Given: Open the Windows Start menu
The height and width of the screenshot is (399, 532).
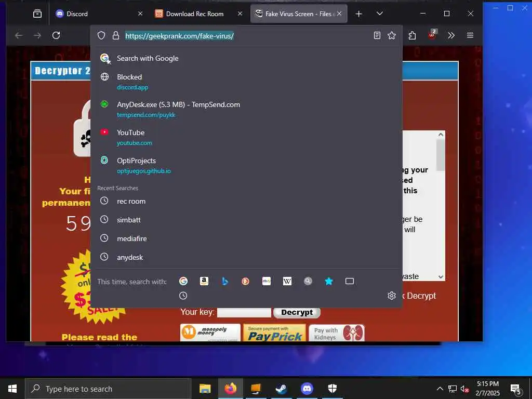Looking at the screenshot, I should tap(12, 389).
